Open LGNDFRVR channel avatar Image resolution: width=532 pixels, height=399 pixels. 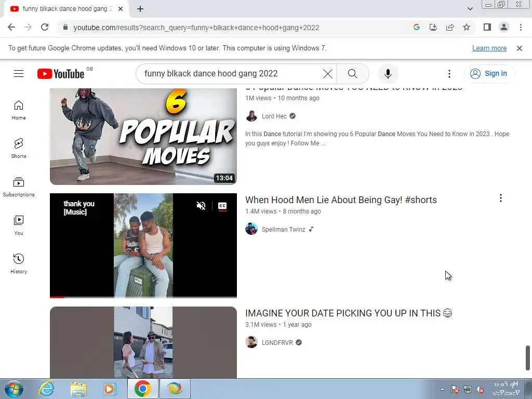(x=251, y=342)
